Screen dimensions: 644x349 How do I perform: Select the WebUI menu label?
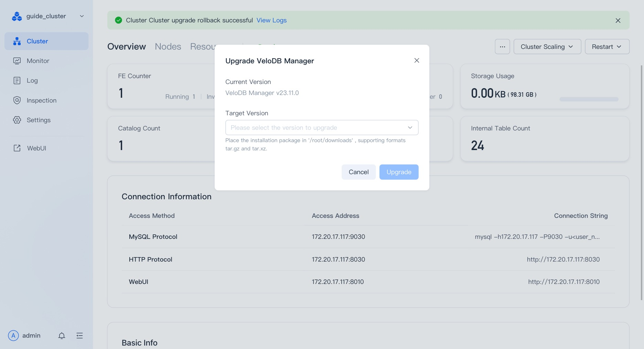pos(36,148)
